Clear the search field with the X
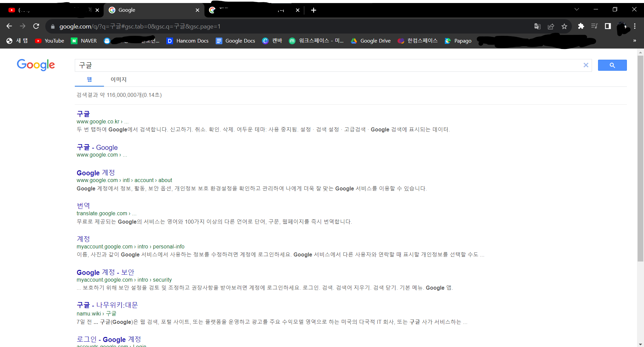Screen dimensions: 644x347 coord(586,65)
